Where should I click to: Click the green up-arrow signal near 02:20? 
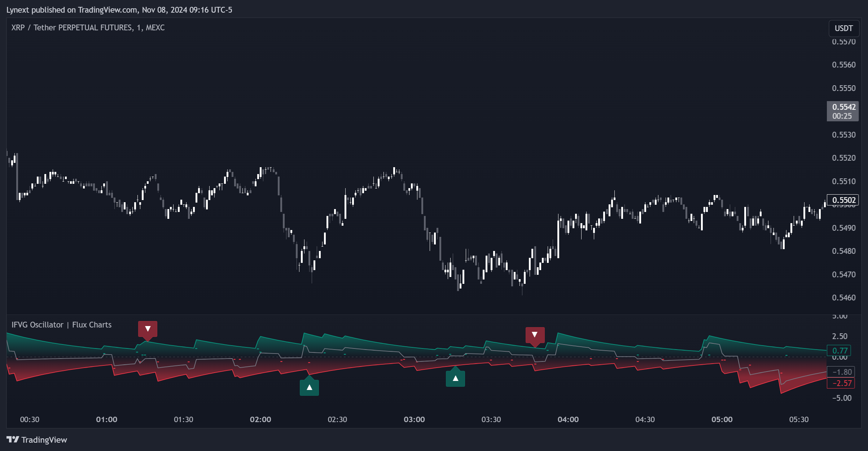click(x=309, y=387)
